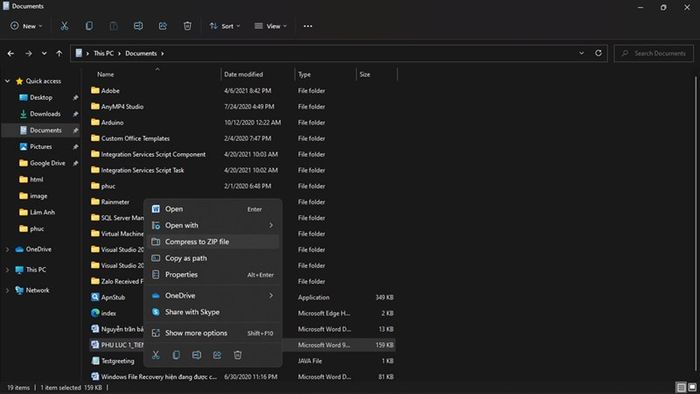Screen dimensions: 700x394
Task: Click the Cut icon in the top toolbar
Action: click(64, 26)
